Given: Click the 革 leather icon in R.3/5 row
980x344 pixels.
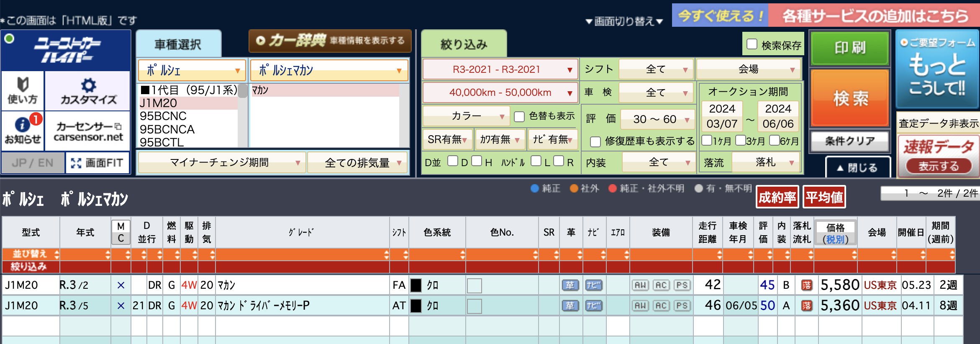Looking at the screenshot, I should [x=570, y=306].
